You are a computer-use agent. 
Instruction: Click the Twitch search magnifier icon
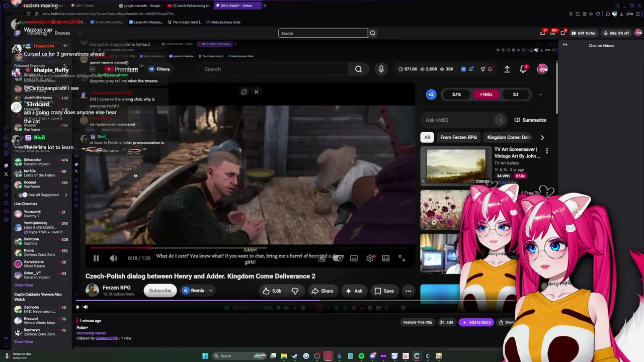tap(373, 33)
